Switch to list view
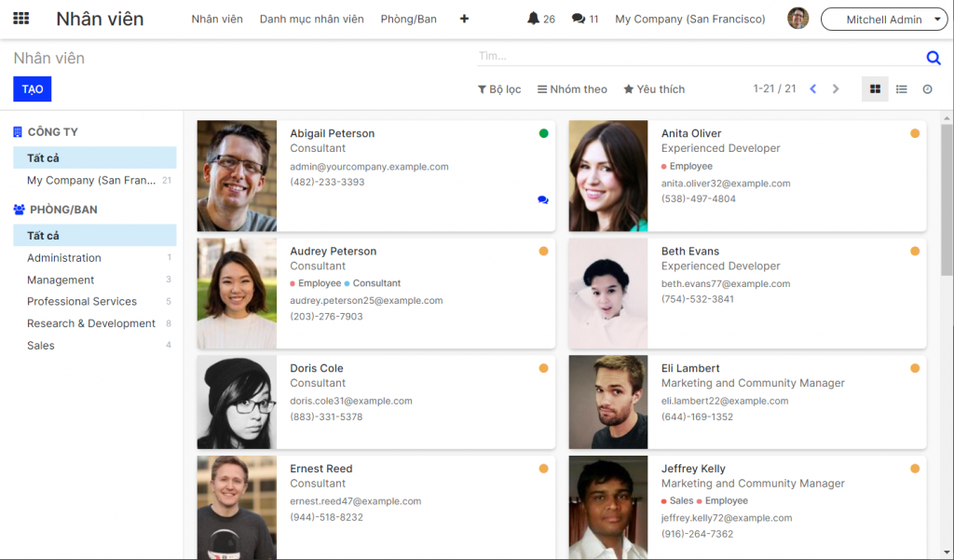Viewport: 954px width, 560px height. pyautogui.click(x=902, y=89)
